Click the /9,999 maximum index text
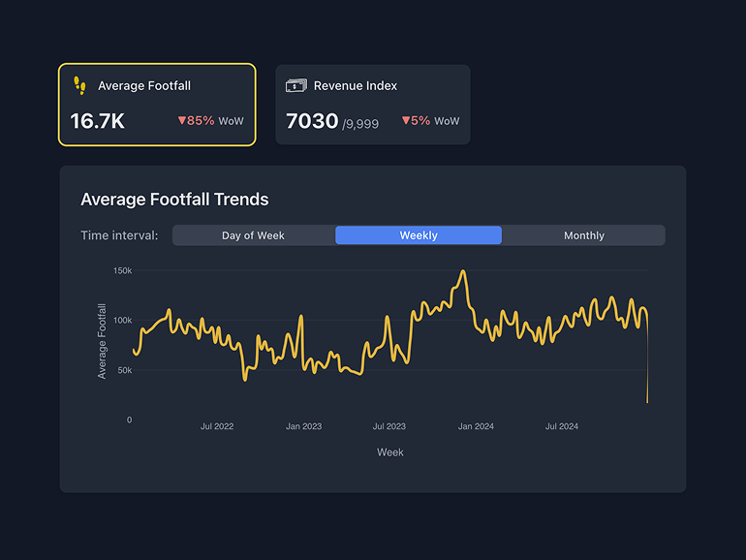Screen dimensions: 746x560 tap(360, 124)
